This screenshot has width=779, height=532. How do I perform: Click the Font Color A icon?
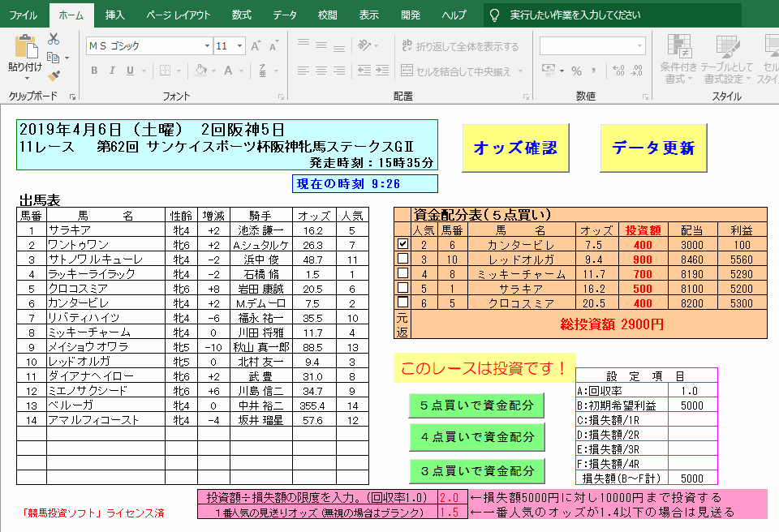[228, 71]
